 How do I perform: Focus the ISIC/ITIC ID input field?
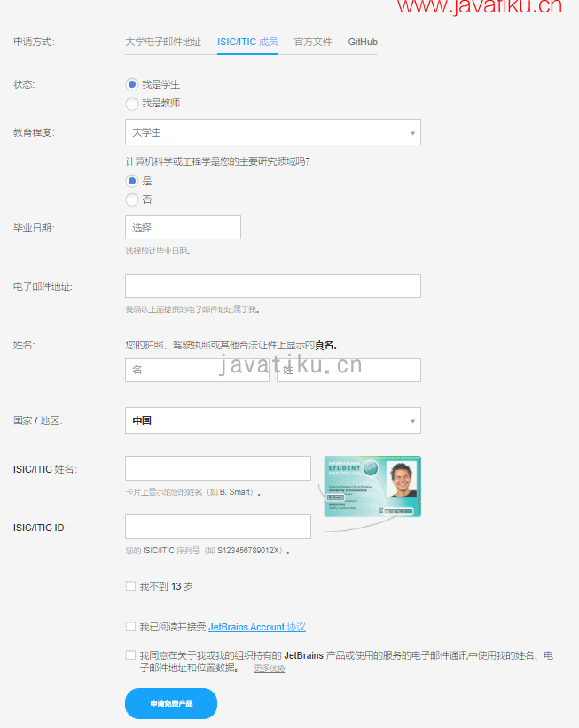[218, 527]
